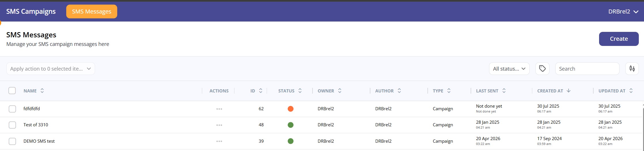Click ID 62 cell
This screenshot has width=644, height=151.
[x=261, y=109]
